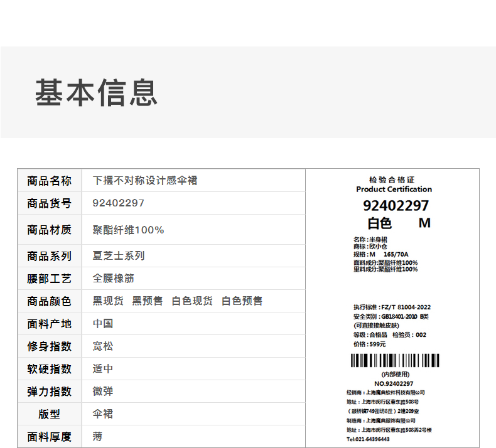496x448 pixels.
Task: Select the product name 下摆不对称设计感伞裙
Action: (x=145, y=181)
